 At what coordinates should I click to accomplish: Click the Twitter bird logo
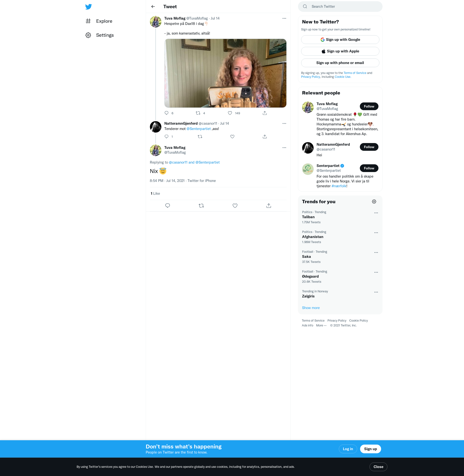(x=88, y=7)
